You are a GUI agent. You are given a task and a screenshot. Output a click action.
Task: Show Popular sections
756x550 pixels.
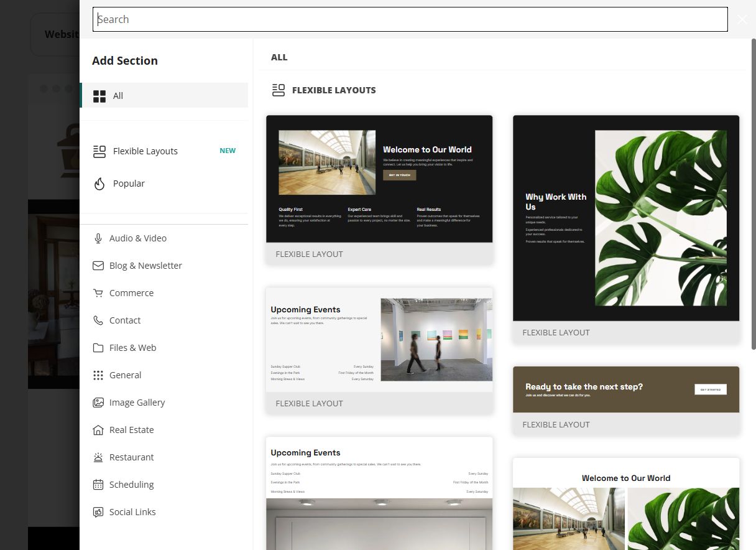point(129,184)
